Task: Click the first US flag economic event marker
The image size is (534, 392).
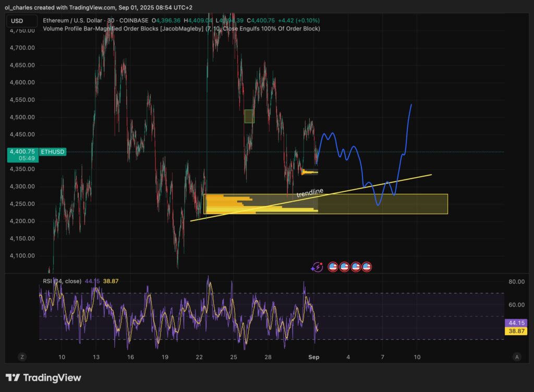Action: click(333, 266)
